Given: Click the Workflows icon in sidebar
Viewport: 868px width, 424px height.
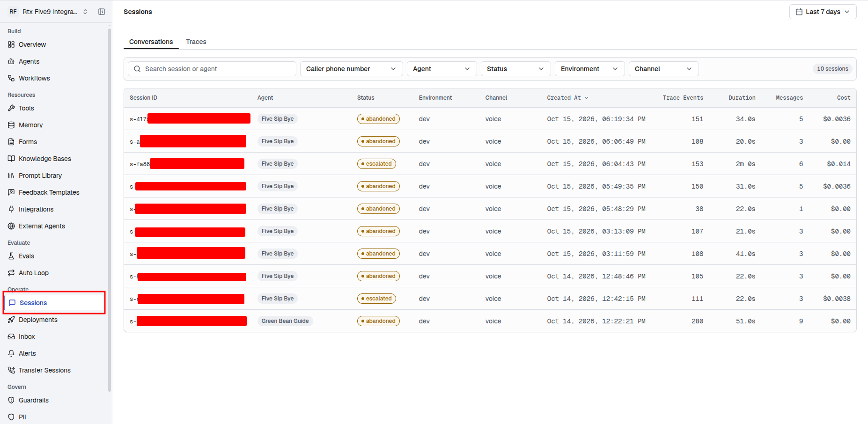Looking at the screenshot, I should (x=11, y=78).
